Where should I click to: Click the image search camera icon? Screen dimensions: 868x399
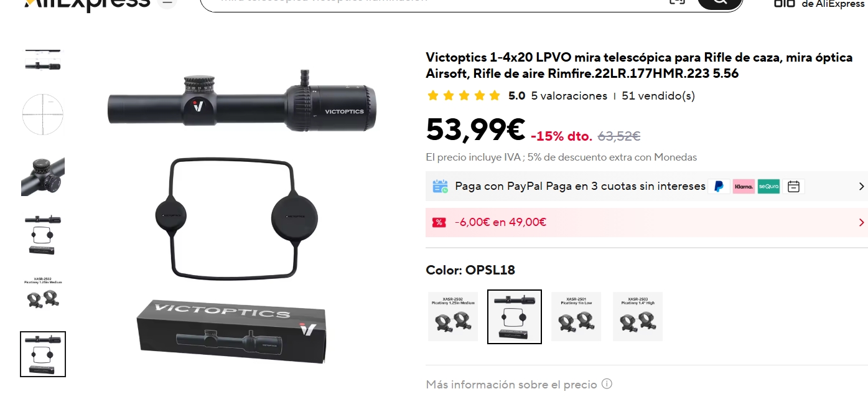(x=677, y=1)
